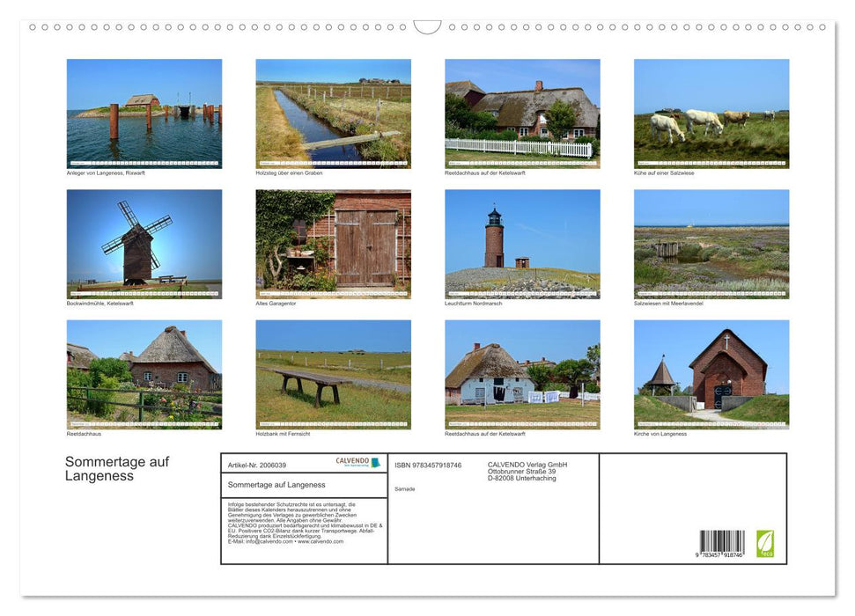Click the CALVENDO logo

click(357, 462)
